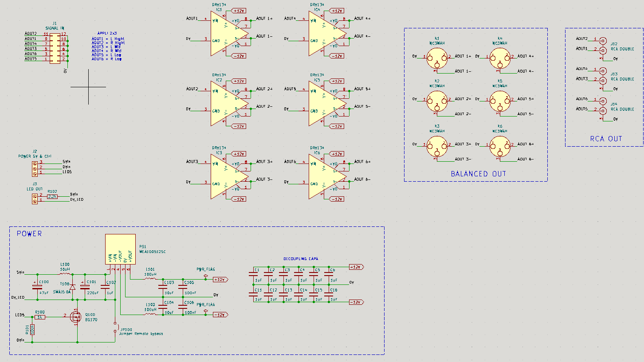Screen dimensions: 644x362
Task: Select the RCA OUT text label
Action: [606, 139]
